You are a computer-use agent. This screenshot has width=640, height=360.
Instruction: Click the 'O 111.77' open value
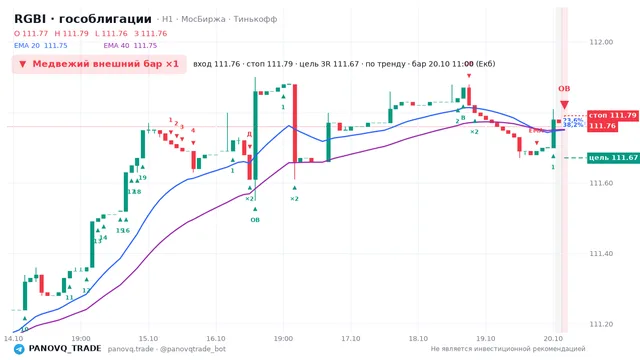(x=31, y=33)
